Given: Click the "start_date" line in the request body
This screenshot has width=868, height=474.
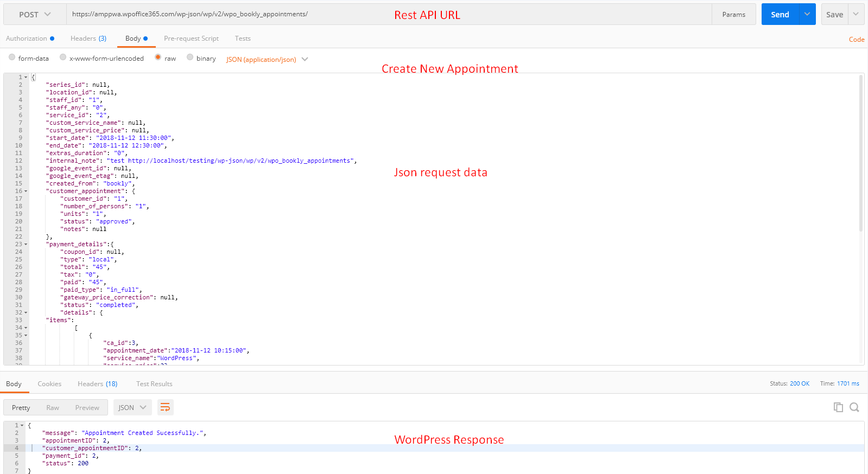Looking at the screenshot, I should point(110,138).
